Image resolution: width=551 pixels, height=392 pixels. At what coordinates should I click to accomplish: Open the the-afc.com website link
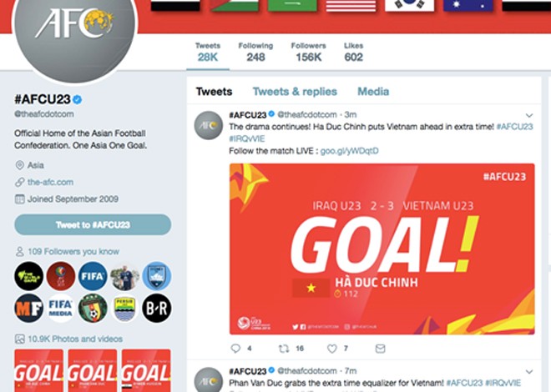point(50,182)
